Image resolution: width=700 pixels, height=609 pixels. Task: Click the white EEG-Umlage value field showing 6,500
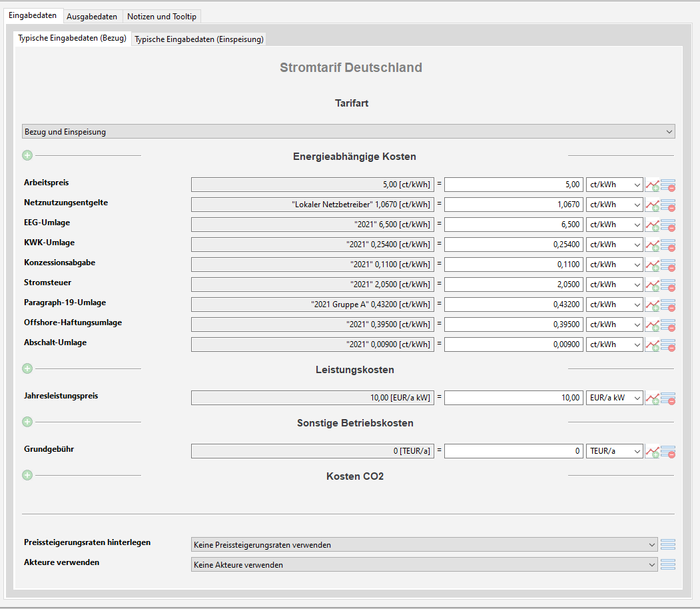(x=514, y=225)
